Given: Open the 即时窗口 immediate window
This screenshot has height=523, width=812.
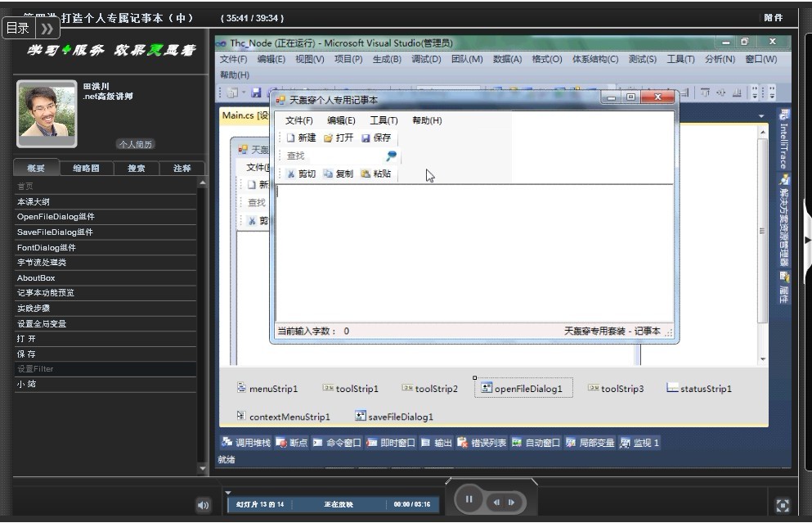Looking at the screenshot, I should pos(391,443).
